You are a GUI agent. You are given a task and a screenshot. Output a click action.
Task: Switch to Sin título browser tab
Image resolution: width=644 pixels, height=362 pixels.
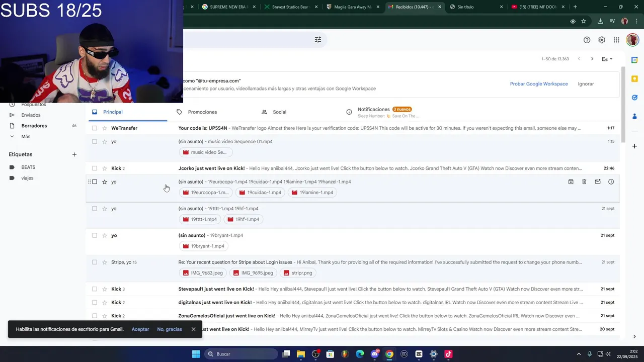click(x=475, y=7)
